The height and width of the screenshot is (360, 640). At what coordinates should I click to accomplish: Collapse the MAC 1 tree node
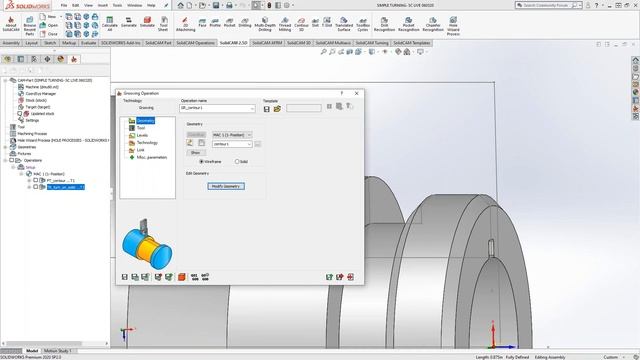(21, 174)
